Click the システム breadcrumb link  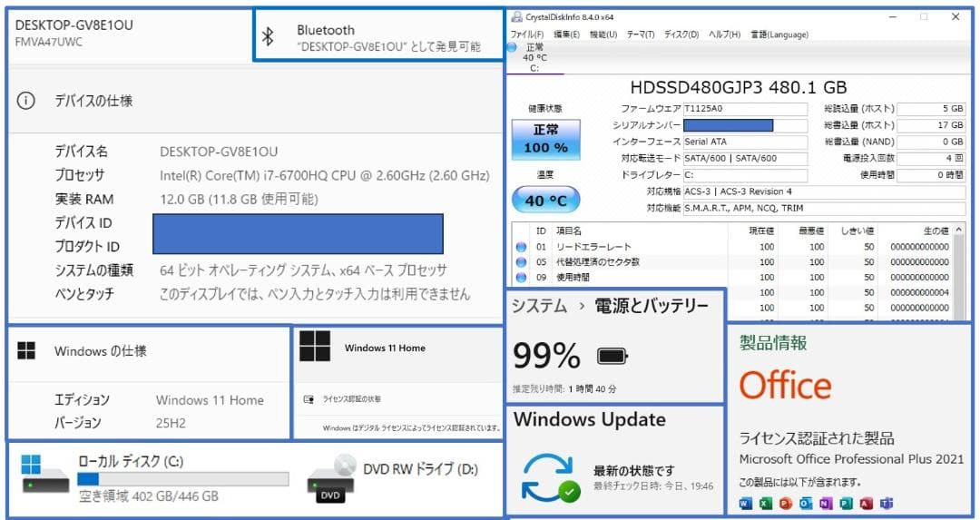coord(539,306)
